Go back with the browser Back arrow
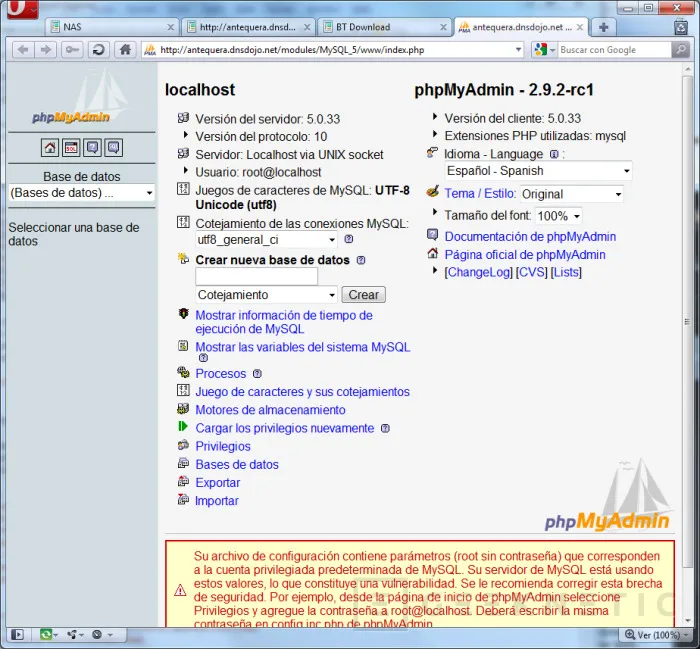700x649 pixels. click(23, 50)
